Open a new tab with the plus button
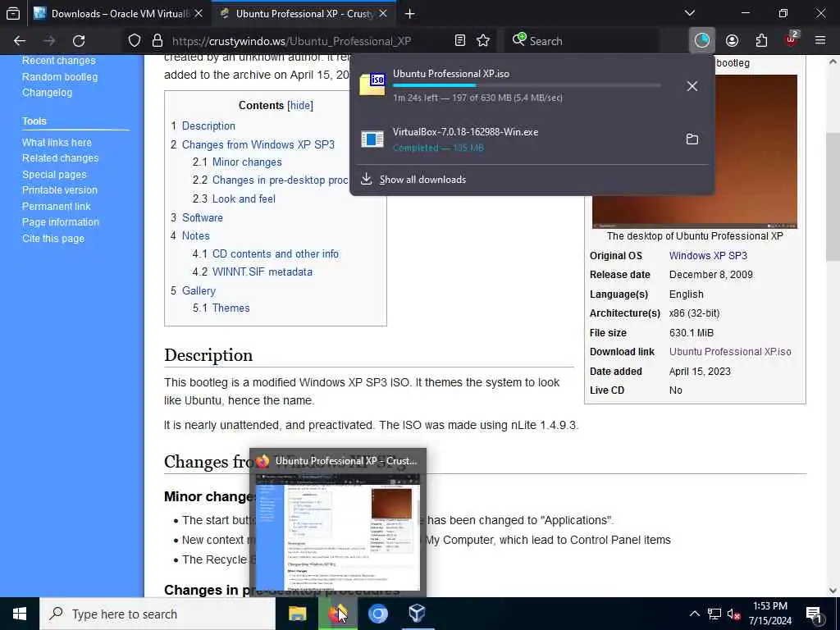Image resolution: width=840 pixels, height=630 pixels. pyautogui.click(x=410, y=13)
